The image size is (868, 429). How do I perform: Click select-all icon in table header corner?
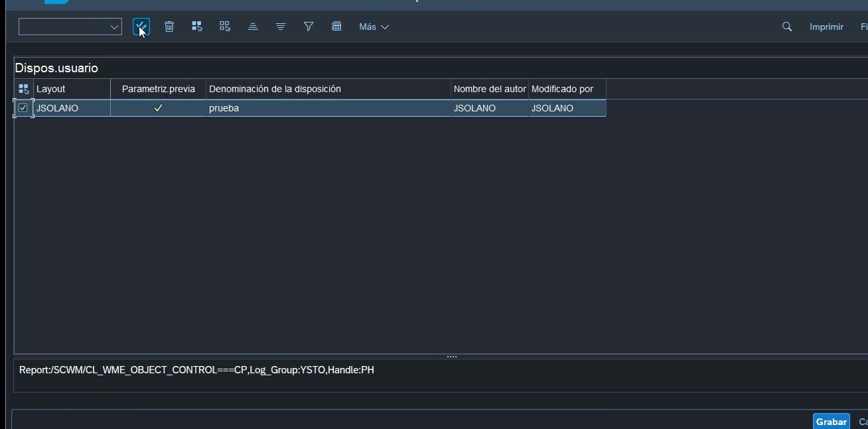pos(24,89)
